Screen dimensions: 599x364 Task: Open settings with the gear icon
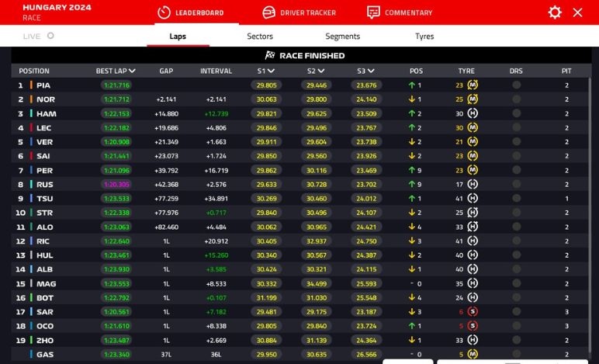pos(555,12)
